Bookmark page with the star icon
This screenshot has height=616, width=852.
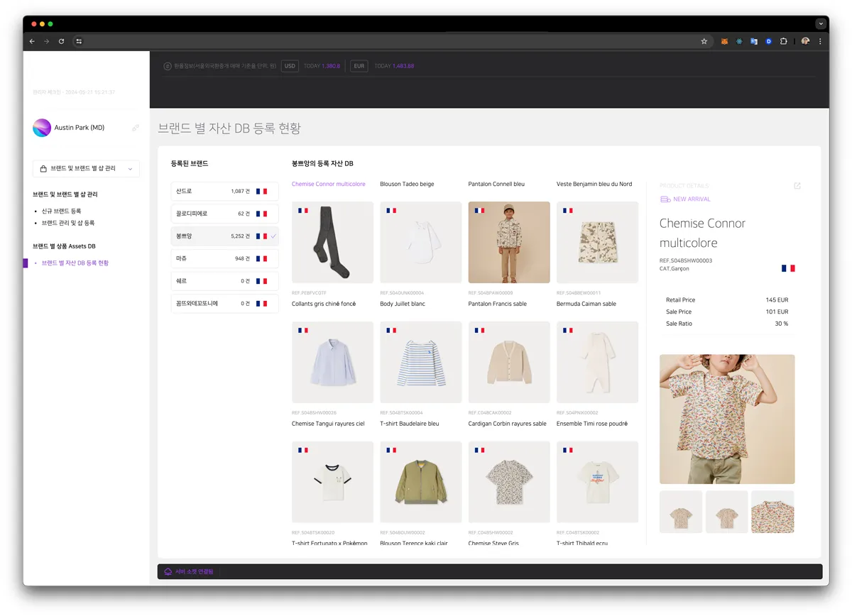tap(704, 41)
